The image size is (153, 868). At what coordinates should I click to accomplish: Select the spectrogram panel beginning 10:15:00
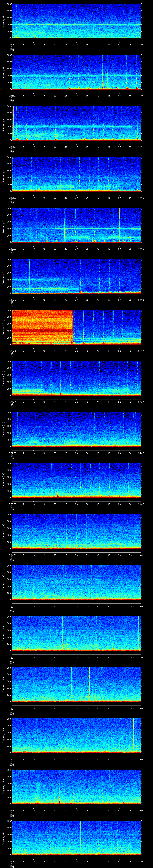point(76,72)
